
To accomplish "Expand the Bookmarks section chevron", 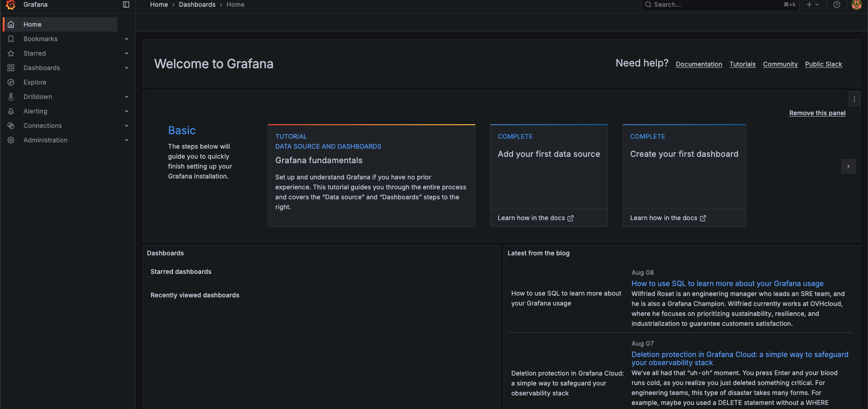I will pyautogui.click(x=127, y=39).
